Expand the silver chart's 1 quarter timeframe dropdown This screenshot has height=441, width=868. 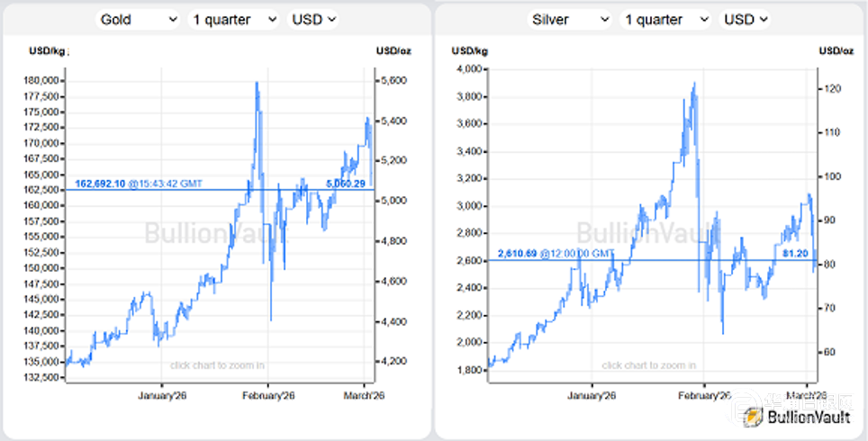665,19
